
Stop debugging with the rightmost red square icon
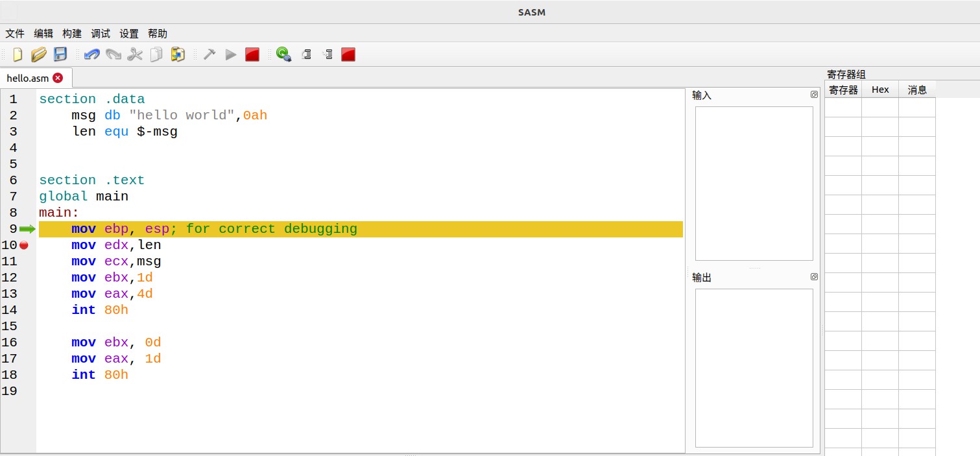pyautogui.click(x=348, y=54)
